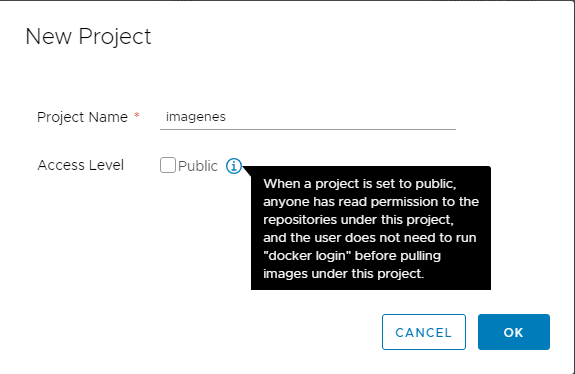Click the underline of the Project Name input

[x=308, y=129]
